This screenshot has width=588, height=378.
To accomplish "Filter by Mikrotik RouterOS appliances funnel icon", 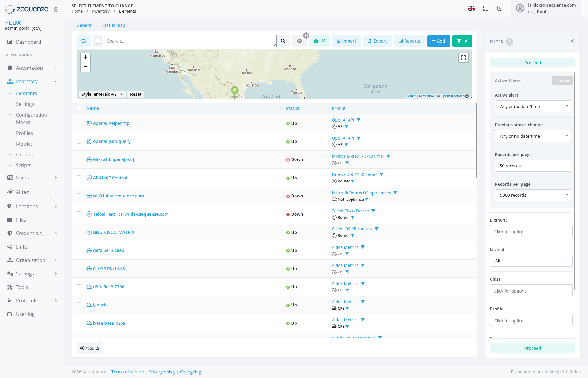I will click(395, 193).
